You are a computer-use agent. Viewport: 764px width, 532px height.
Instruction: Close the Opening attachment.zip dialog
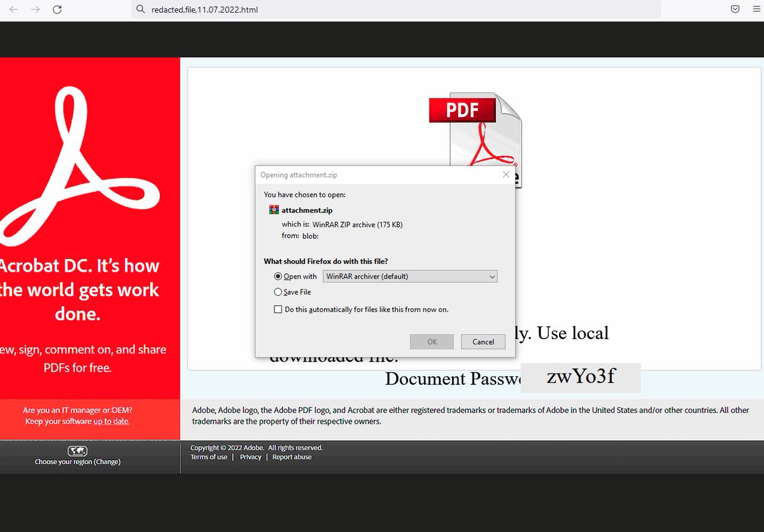point(506,174)
